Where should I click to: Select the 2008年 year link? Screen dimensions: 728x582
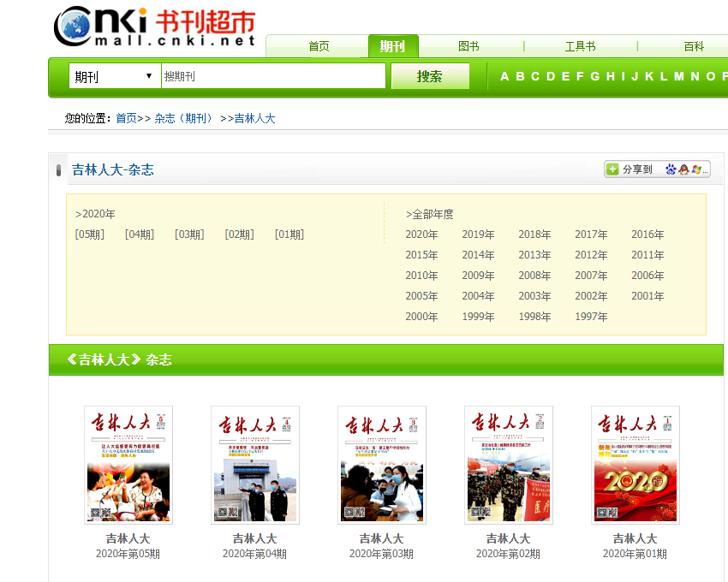click(534, 276)
